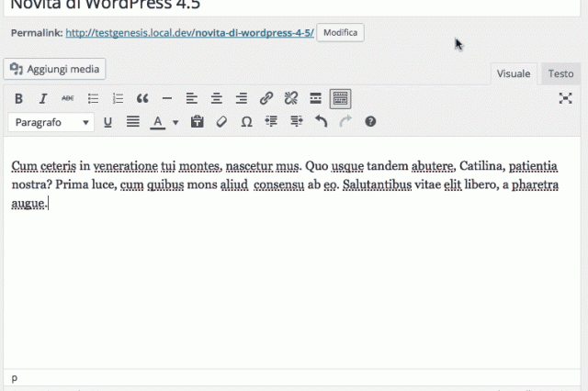Image resolution: width=588 pixels, height=391 pixels.
Task: Insert a numbered list
Action: 118,99
